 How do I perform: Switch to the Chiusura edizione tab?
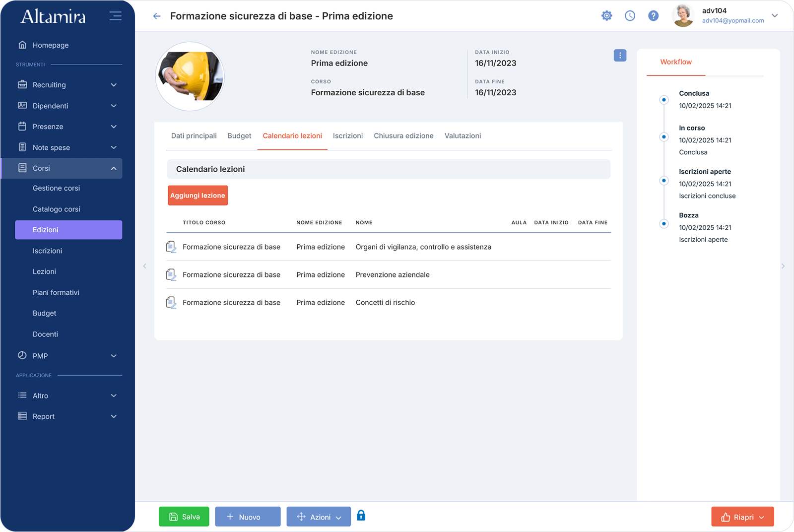(x=403, y=136)
